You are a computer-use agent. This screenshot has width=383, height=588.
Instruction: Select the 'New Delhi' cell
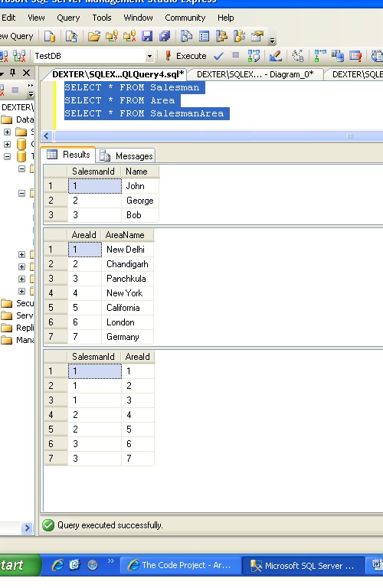[127, 250]
